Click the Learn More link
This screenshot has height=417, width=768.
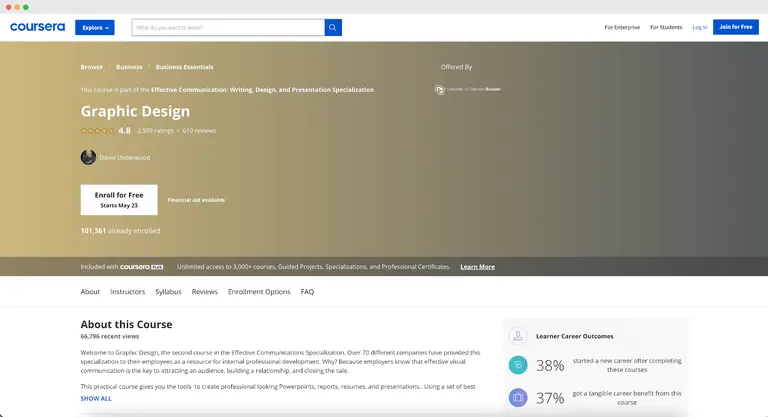click(x=478, y=267)
